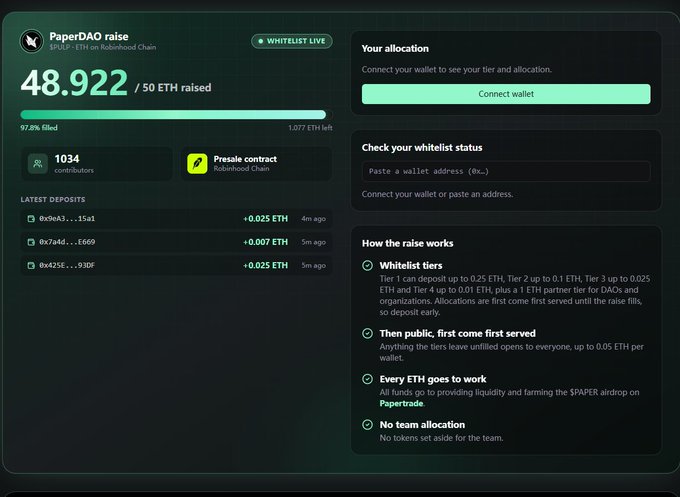
Task: Open the 0x425E...93DF deposit row
Action: click(x=177, y=265)
